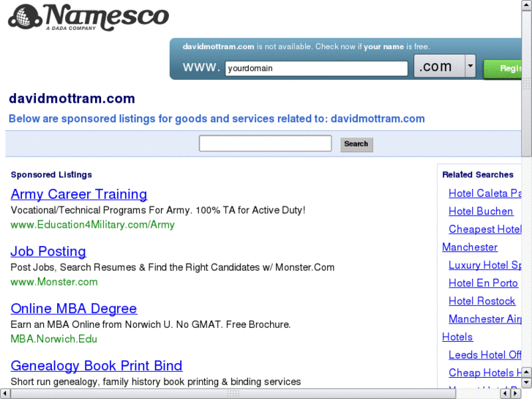Click the Namesco logo
This screenshot has width=532, height=399.
(x=89, y=17)
